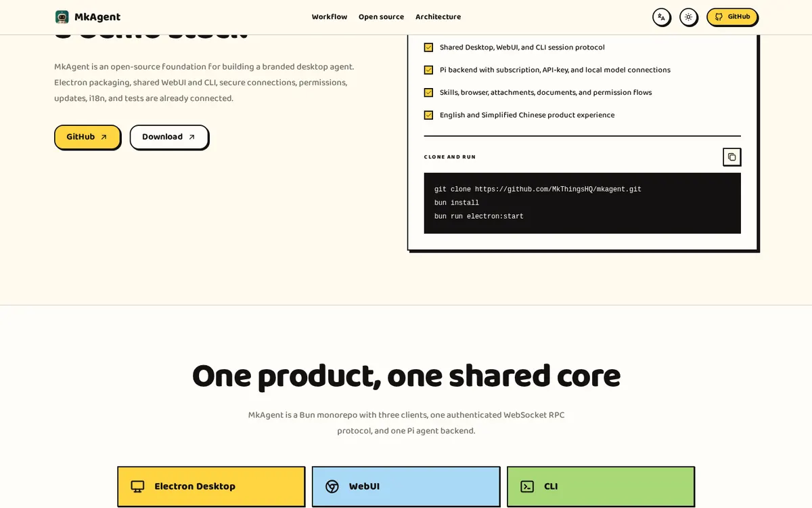Open the language switcher icon

662,17
